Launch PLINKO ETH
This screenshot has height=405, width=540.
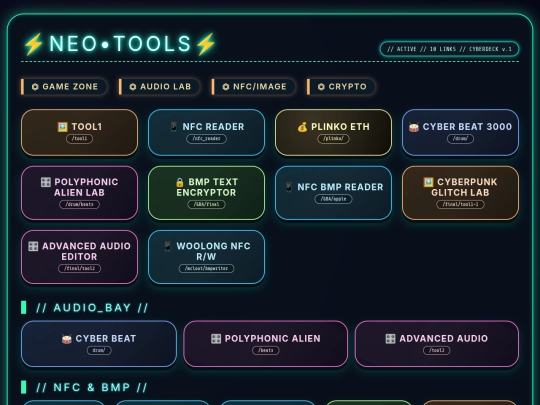click(333, 133)
